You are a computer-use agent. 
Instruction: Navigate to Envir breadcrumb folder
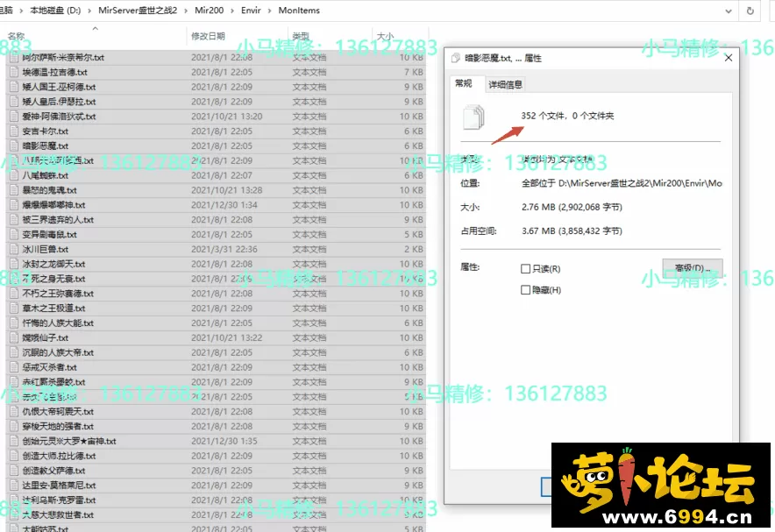pyautogui.click(x=251, y=11)
